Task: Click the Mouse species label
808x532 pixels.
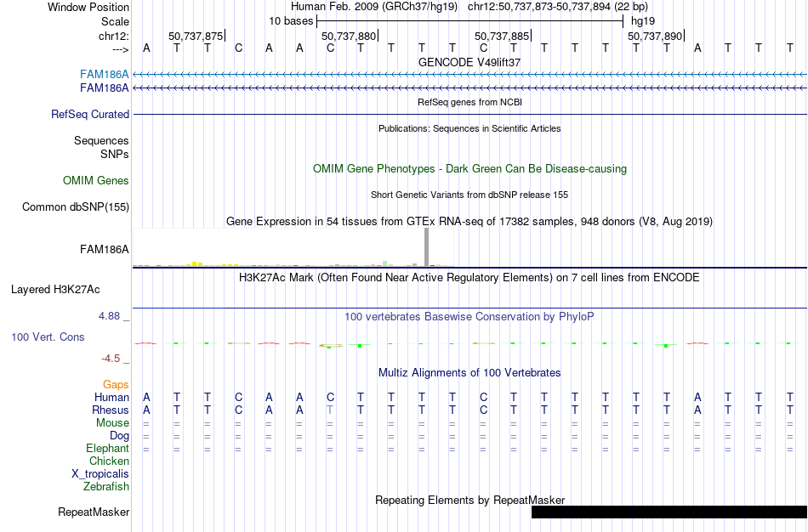Action: 113,423
